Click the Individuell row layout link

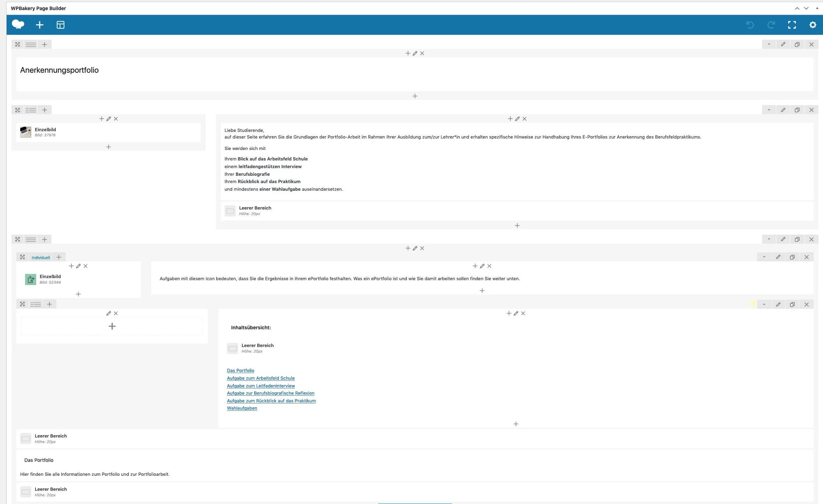pos(41,258)
